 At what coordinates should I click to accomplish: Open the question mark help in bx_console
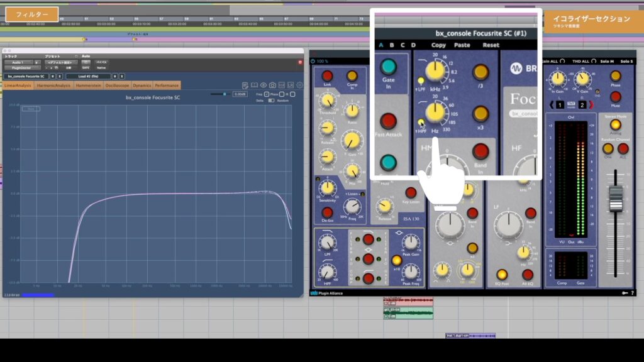[633, 293]
